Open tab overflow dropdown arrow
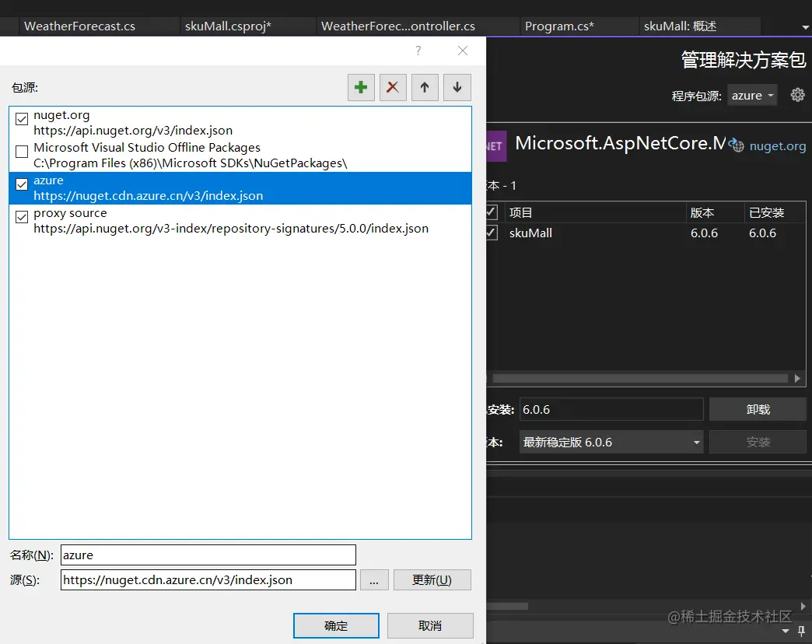This screenshot has width=812, height=644. [805, 27]
